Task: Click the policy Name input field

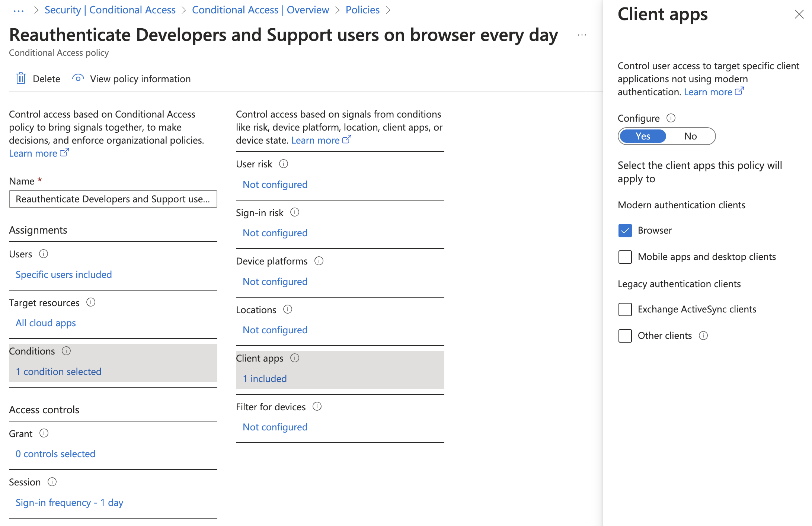Action: pos(113,199)
